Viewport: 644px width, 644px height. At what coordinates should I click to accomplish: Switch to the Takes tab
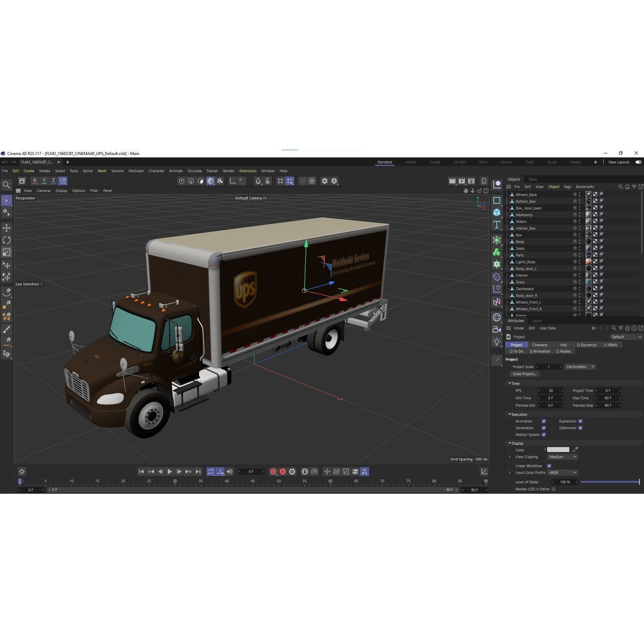pyautogui.click(x=532, y=179)
